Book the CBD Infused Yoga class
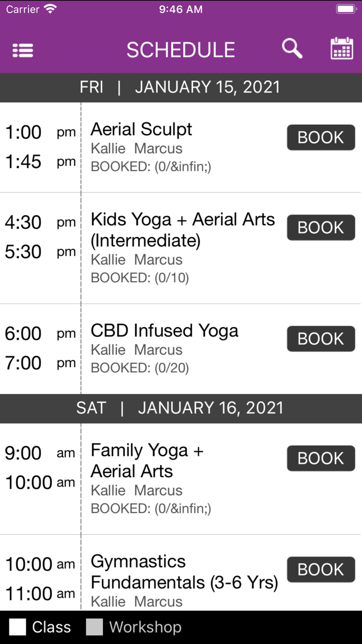This screenshot has width=362, height=644. coord(321,339)
